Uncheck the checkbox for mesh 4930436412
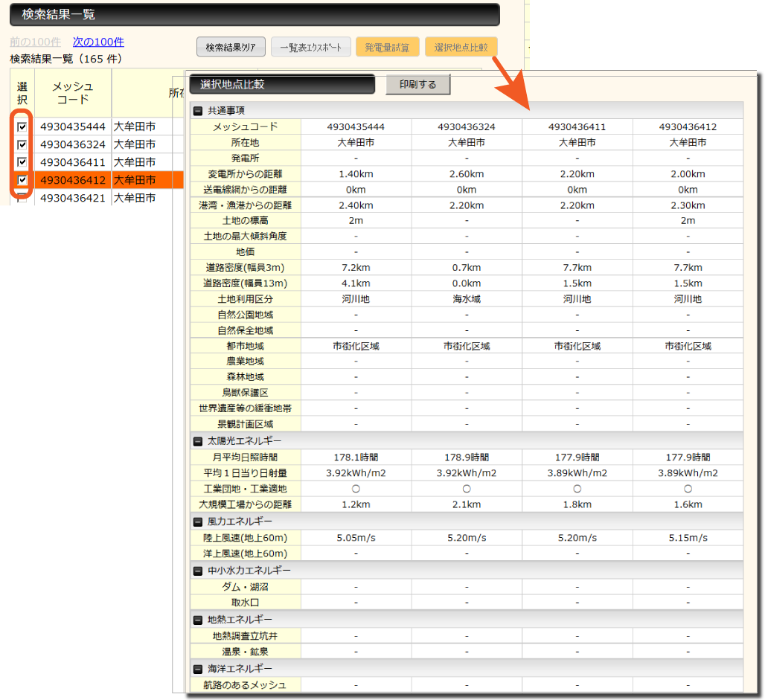The image size is (765, 700). point(22,180)
